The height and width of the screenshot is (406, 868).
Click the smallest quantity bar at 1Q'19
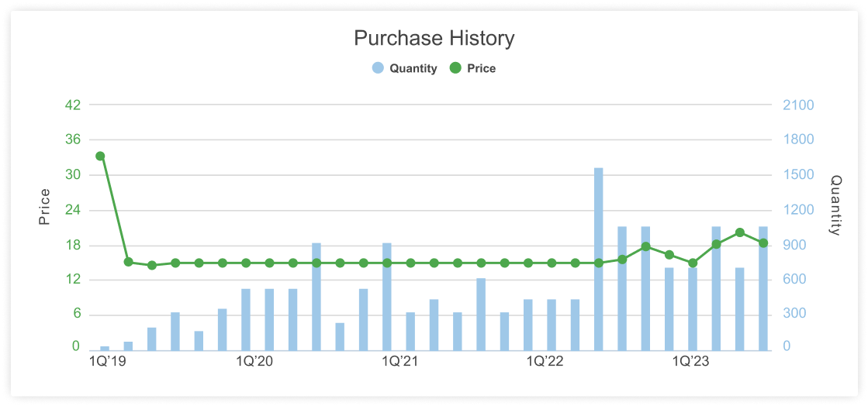point(105,349)
